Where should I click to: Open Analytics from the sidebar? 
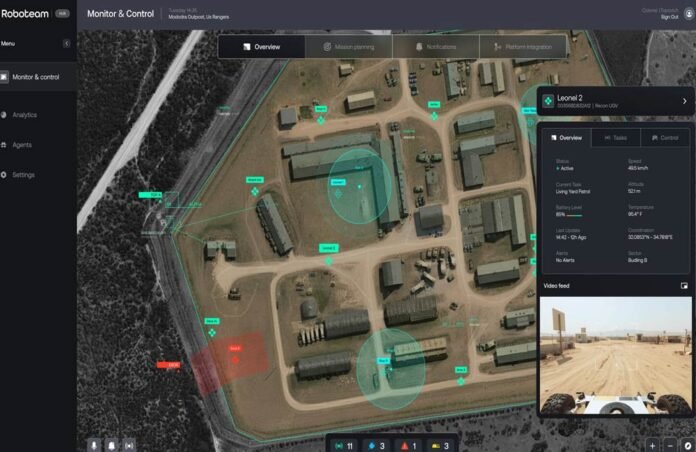click(x=24, y=115)
